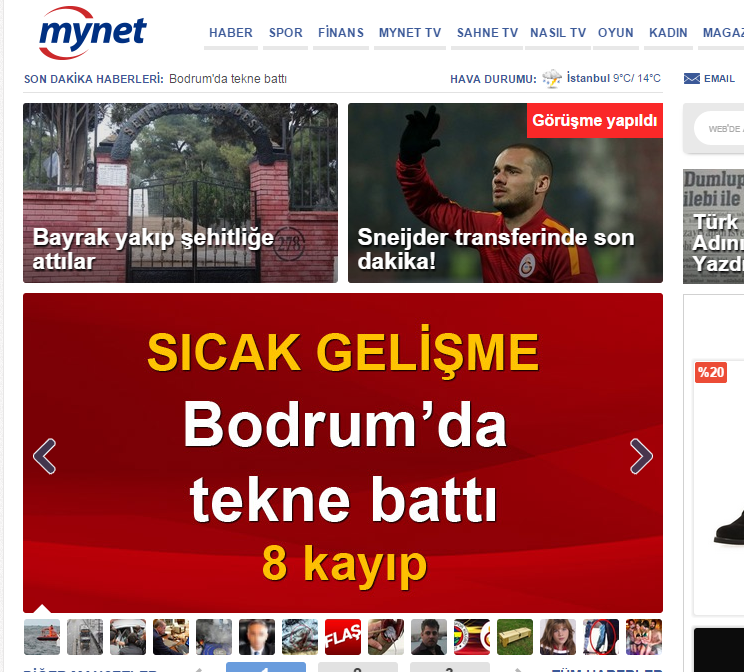
Task: Open the HABER menu section
Action: (231, 33)
